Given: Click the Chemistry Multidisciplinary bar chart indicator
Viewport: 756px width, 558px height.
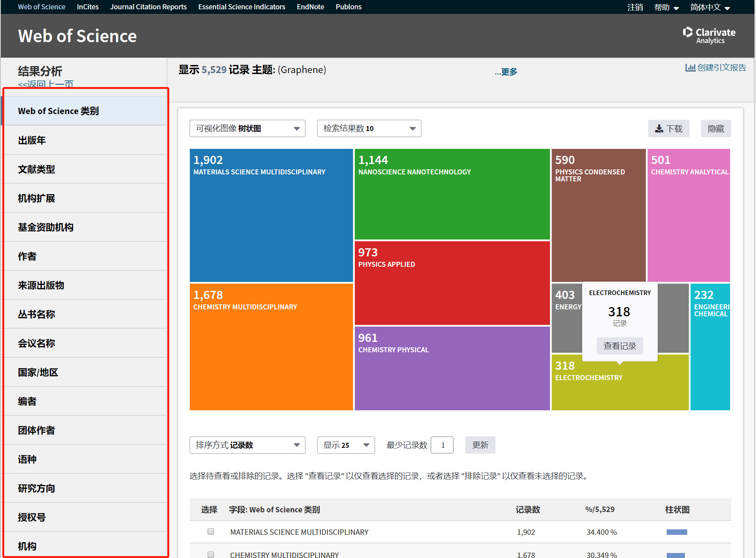Looking at the screenshot, I should pyautogui.click(x=675, y=555).
